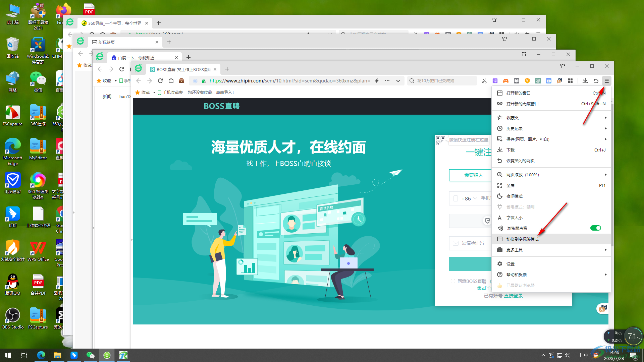Select 下载 menu item
Screen dimensions: 644x362
551,150
